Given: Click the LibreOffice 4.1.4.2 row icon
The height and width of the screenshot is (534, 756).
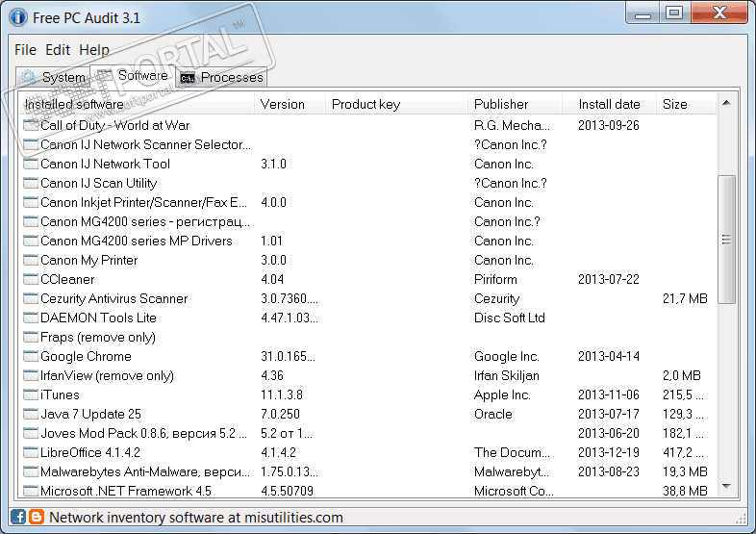Looking at the screenshot, I should pyautogui.click(x=31, y=452).
